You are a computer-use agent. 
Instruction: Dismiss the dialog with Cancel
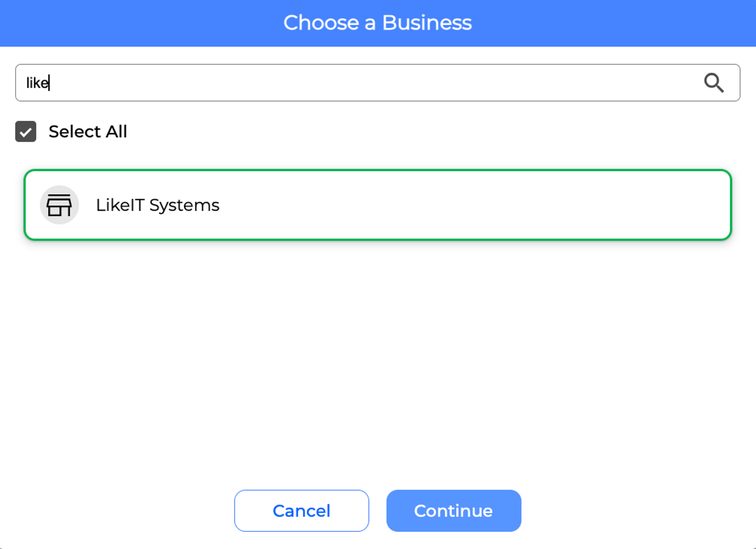pyautogui.click(x=301, y=511)
